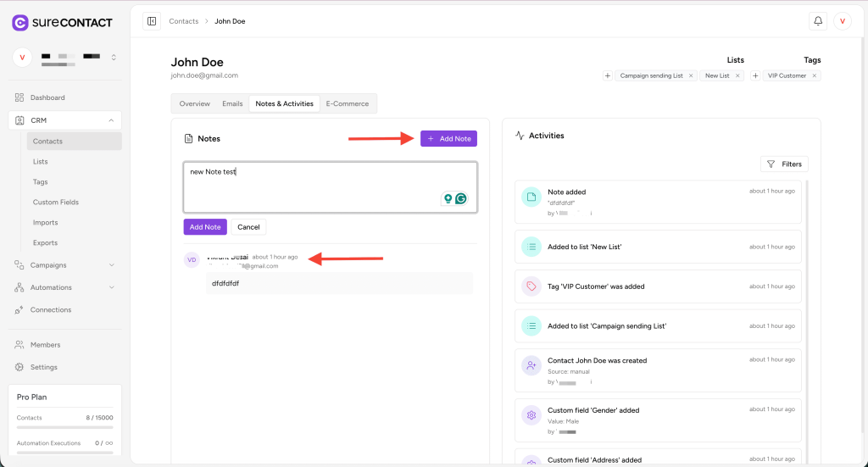
Task: Click the Note added activity icon
Action: click(531, 197)
